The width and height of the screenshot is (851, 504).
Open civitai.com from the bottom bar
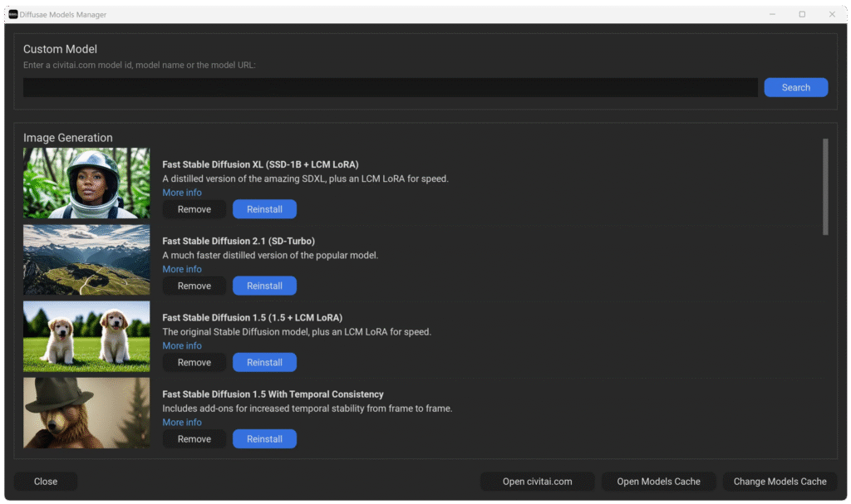click(x=537, y=482)
